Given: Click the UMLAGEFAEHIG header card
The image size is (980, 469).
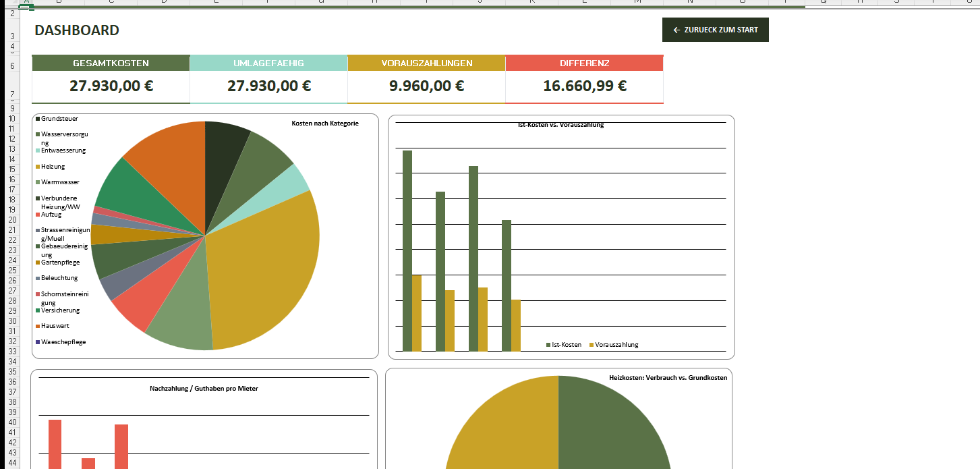Looking at the screenshot, I should [268, 63].
